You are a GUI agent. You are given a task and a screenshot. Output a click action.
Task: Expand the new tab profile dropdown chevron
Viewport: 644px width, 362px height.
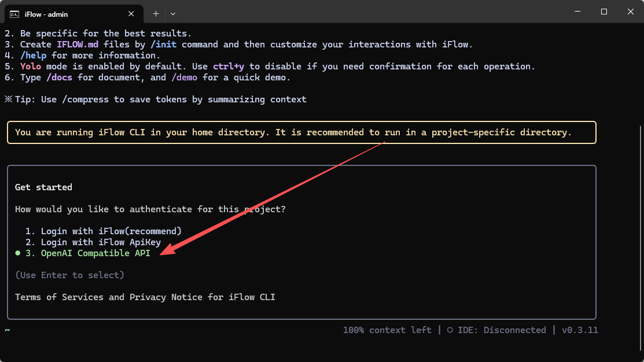pyautogui.click(x=173, y=13)
